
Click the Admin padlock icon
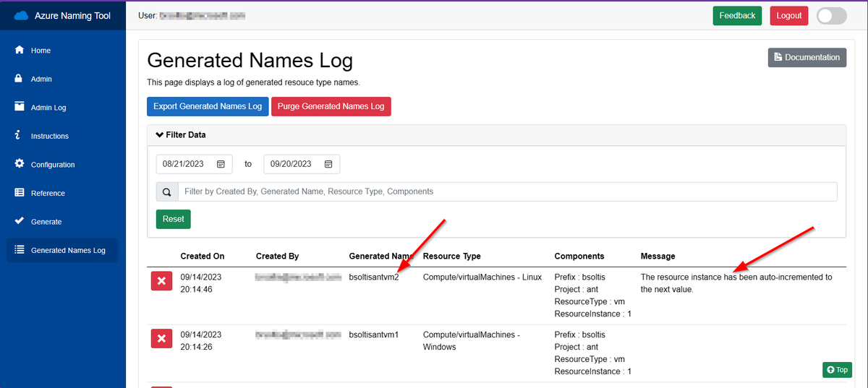(20, 79)
